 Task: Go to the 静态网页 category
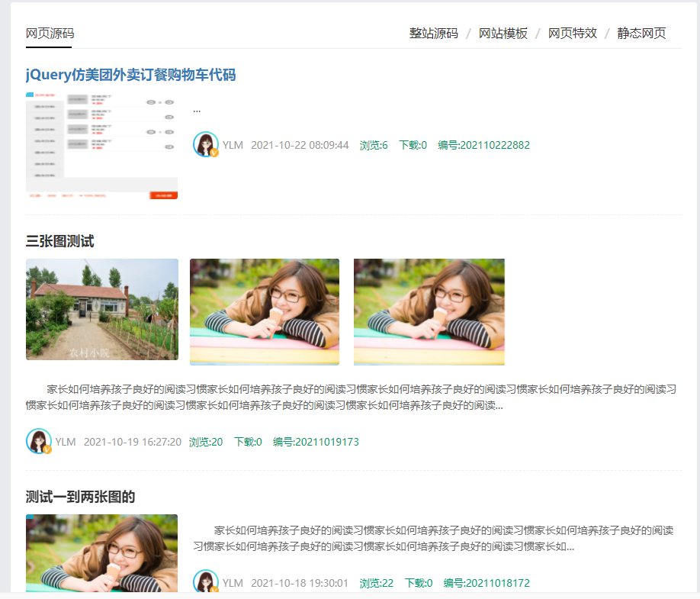pyautogui.click(x=641, y=34)
